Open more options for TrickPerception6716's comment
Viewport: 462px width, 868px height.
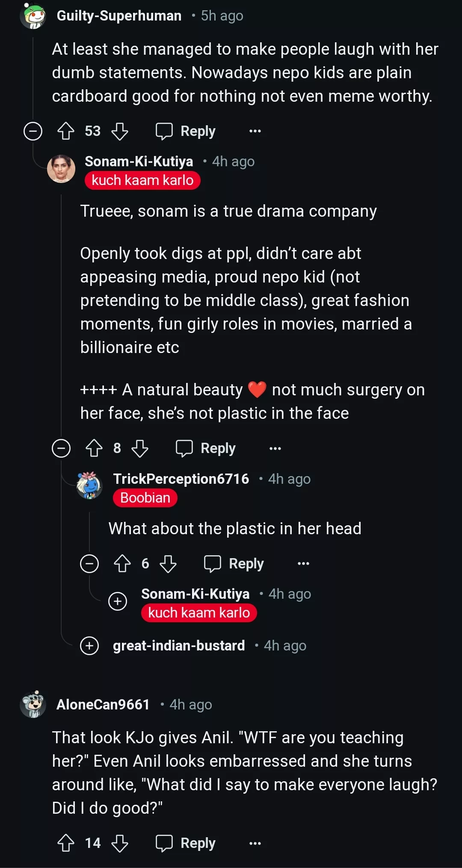(302, 563)
